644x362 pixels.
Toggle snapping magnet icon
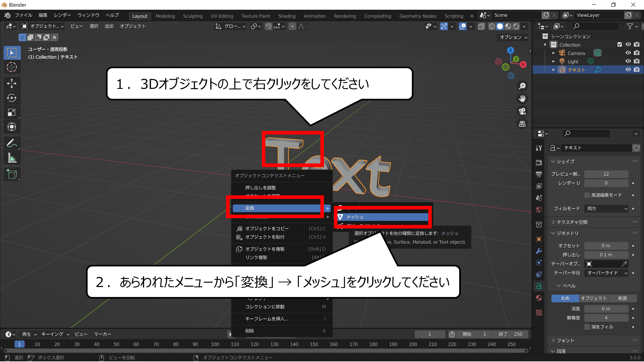268,26
